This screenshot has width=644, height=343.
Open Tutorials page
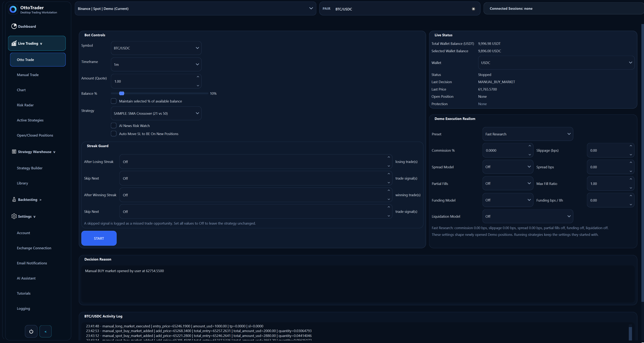[24, 293]
